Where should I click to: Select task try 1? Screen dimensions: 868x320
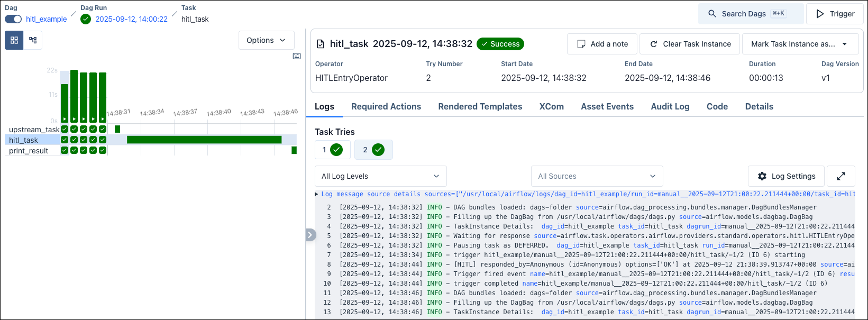point(332,150)
